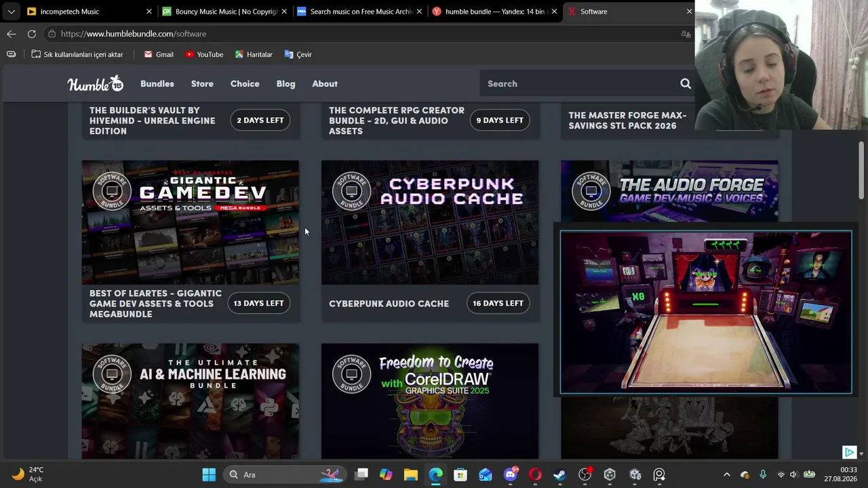
Task: Open the Cyberpunk Audio Cache title link
Action: coord(389,304)
